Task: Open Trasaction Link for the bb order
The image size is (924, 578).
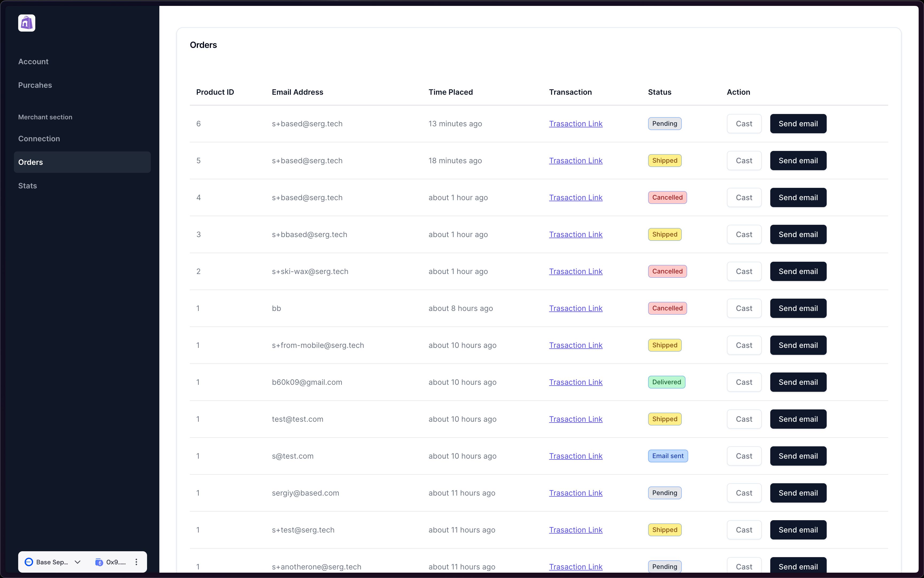Action: pyautogui.click(x=575, y=308)
